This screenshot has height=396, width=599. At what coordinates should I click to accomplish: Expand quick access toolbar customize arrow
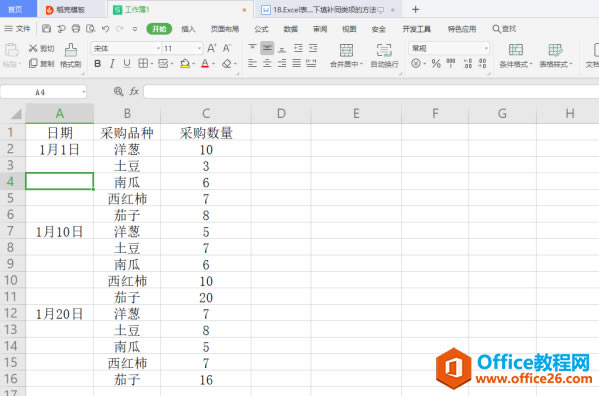134,29
